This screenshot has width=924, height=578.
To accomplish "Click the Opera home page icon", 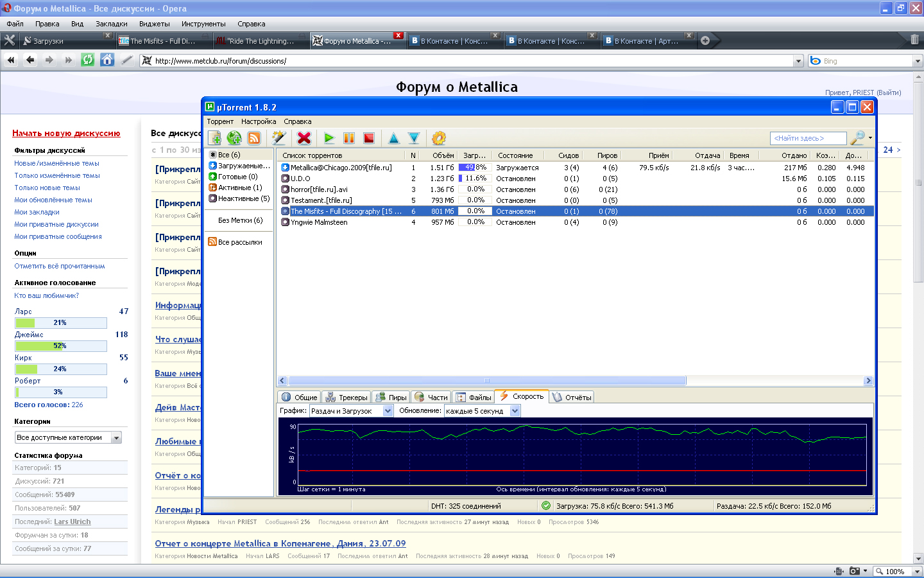I will click(x=107, y=60).
